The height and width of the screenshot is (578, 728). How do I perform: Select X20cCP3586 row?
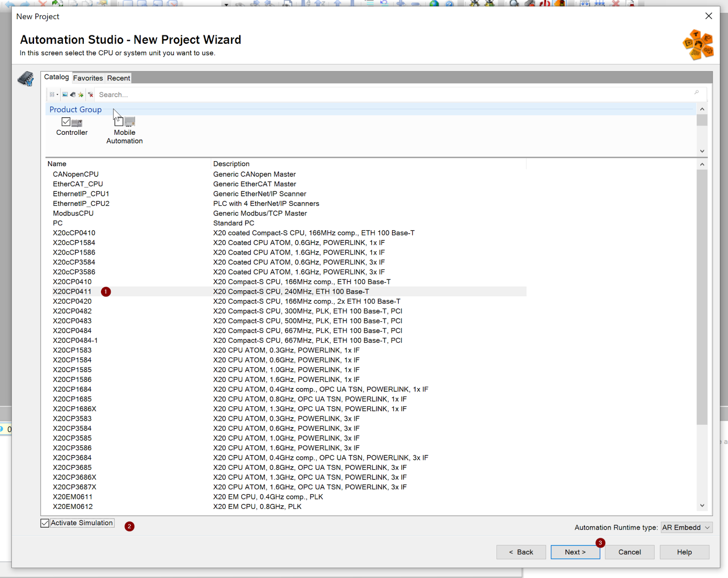coord(287,272)
